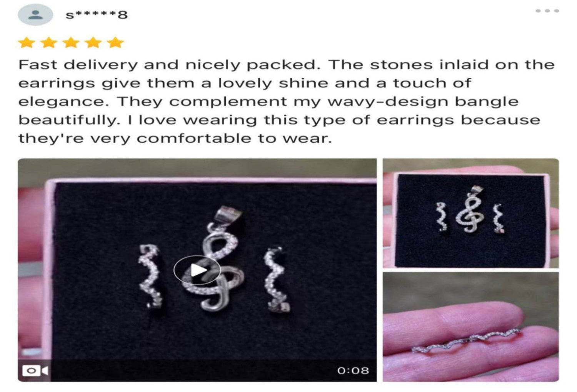Click the word "elegance" in the review
This screenshot has width=577, height=392.
[x=61, y=102]
